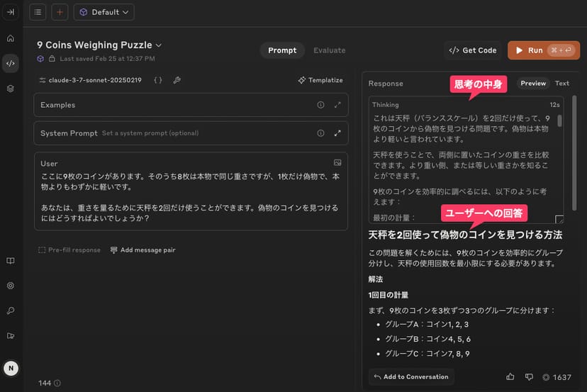Switch response view to Text
Image resolution: width=587 pixels, height=392 pixels.
(561, 83)
